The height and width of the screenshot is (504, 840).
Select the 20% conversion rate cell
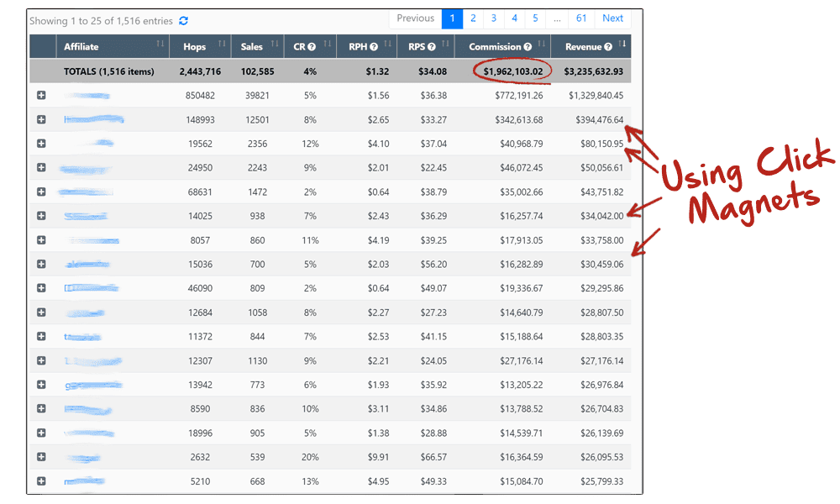(310, 457)
